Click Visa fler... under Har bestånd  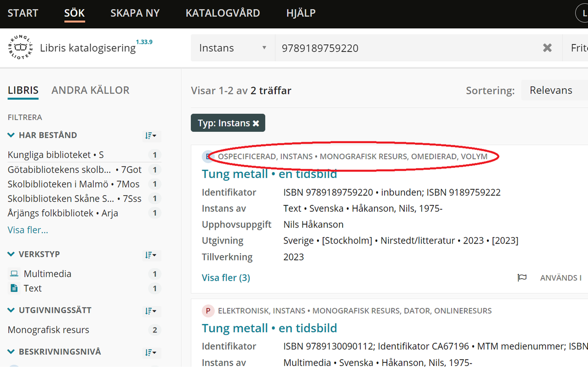click(x=28, y=230)
